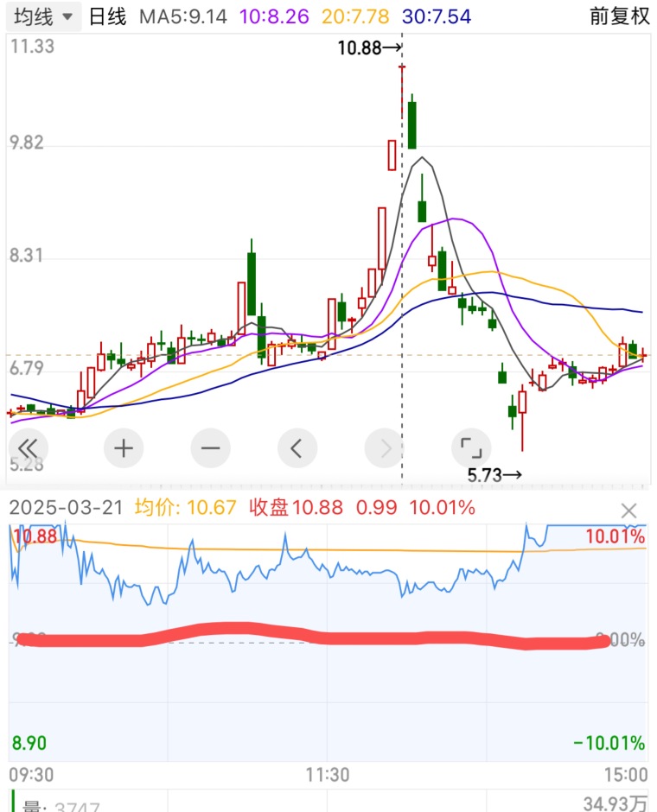Jump to earliest data with double-left arrow
Image resolution: width=657 pixels, height=812 pixels.
(28, 448)
